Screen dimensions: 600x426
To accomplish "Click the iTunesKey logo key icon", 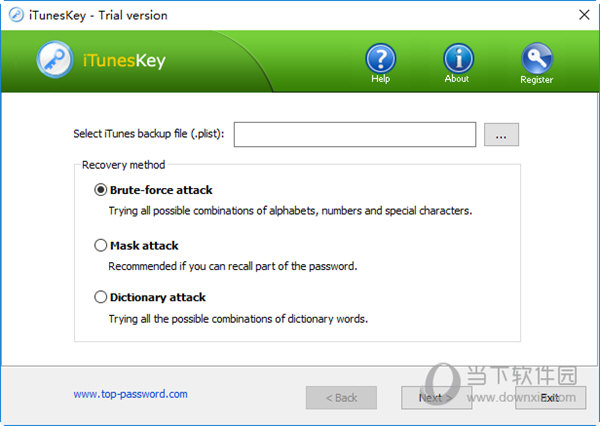I will pos(55,60).
